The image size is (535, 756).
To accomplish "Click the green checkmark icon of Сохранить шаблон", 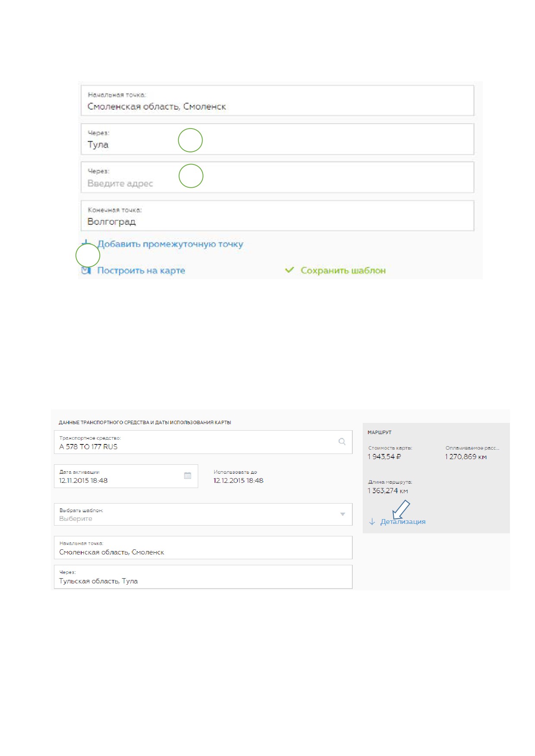I will 289,270.
